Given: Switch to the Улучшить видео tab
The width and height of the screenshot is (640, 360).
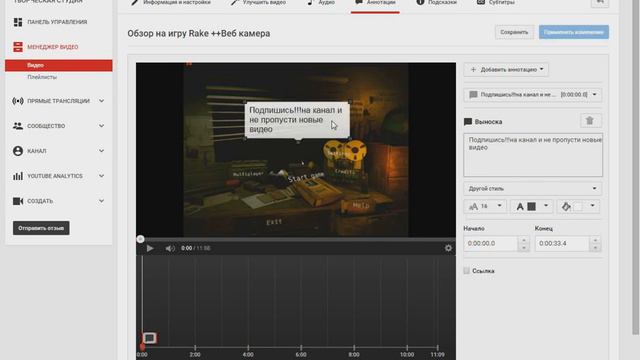Looking at the screenshot, I should 258,3.
